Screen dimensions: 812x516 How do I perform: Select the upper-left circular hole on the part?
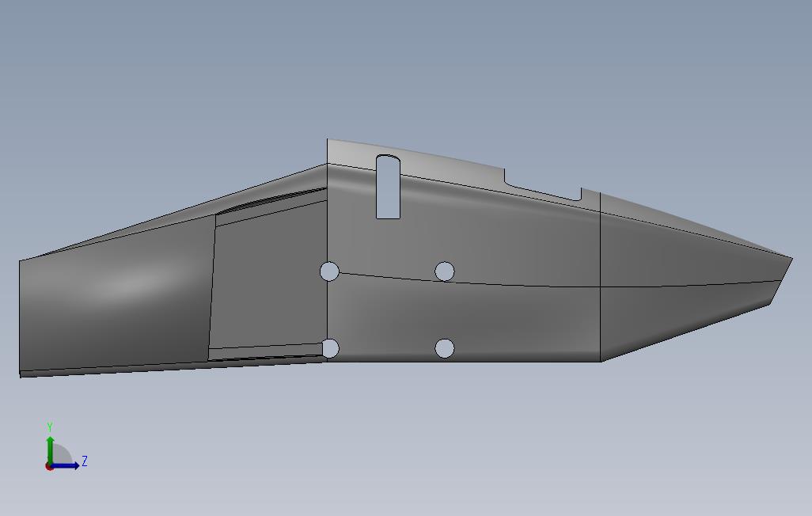(x=328, y=271)
